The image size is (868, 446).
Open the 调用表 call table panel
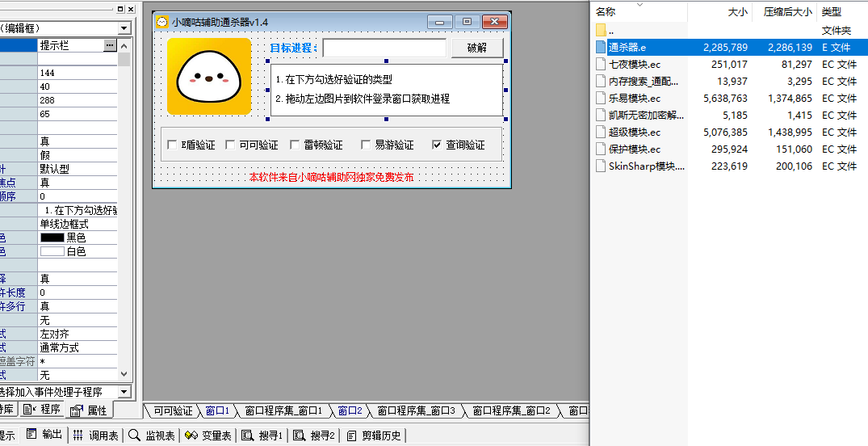(x=78, y=435)
